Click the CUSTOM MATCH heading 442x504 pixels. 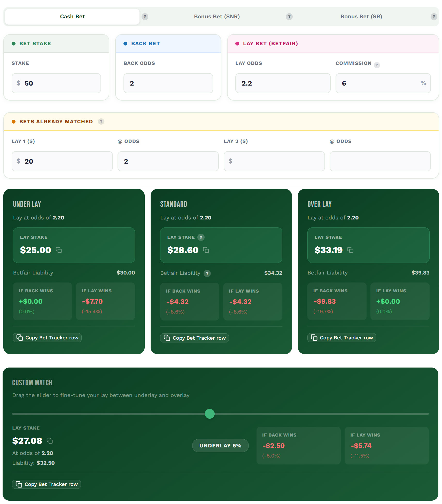[32, 383]
